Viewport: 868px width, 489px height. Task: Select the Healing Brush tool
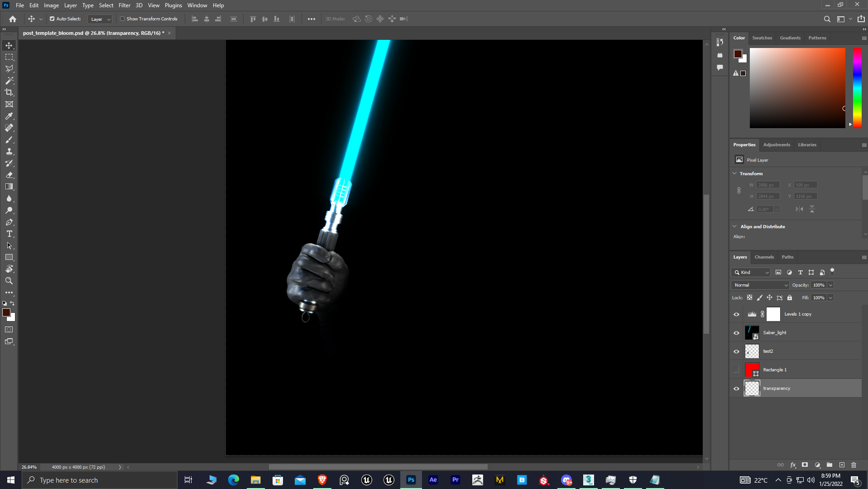[9, 128]
